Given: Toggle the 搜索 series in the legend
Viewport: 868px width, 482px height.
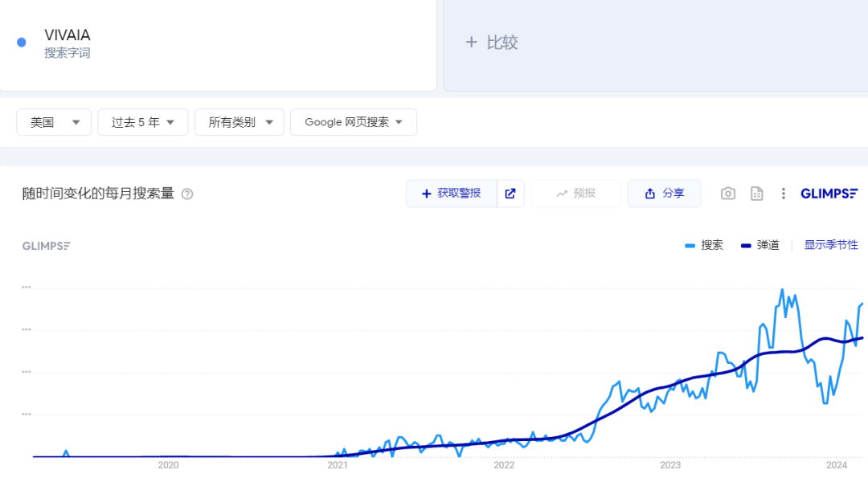Looking at the screenshot, I should [x=704, y=245].
